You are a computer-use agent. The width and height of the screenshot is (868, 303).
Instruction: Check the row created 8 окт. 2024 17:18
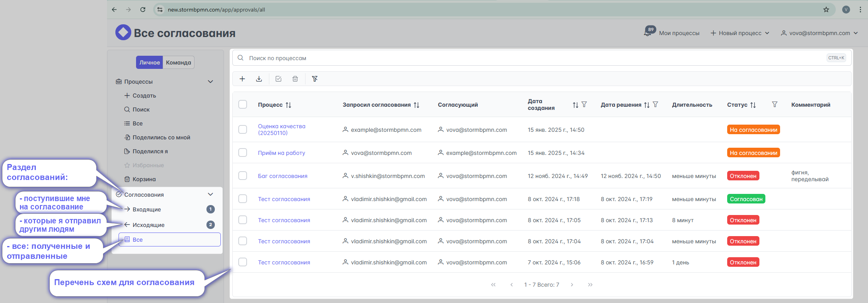point(243,199)
